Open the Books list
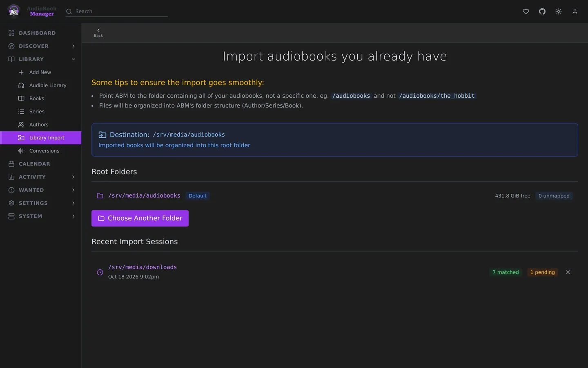This screenshot has width=588, height=368. [x=41, y=99]
